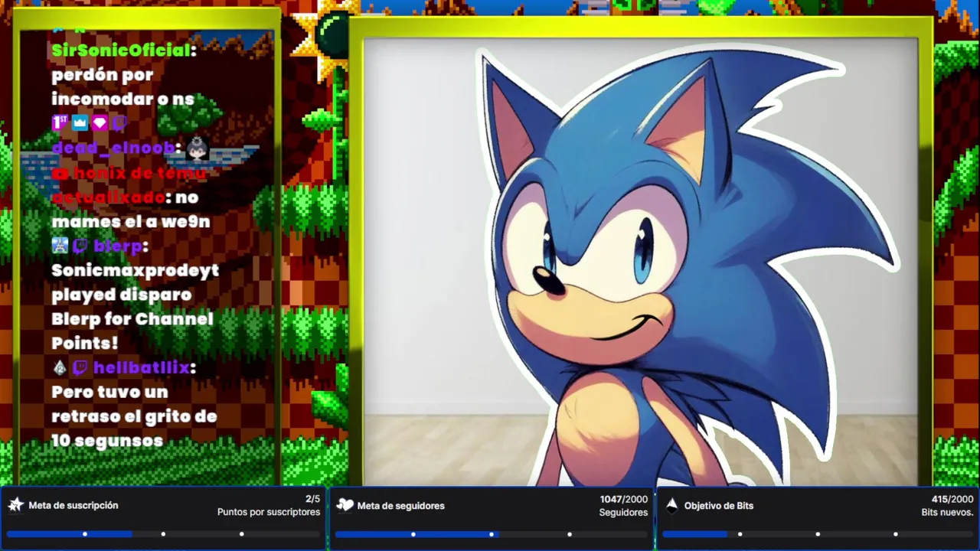Click the blue crown badge beside dead_elnoob
This screenshot has width=980, height=551.
click(80, 122)
